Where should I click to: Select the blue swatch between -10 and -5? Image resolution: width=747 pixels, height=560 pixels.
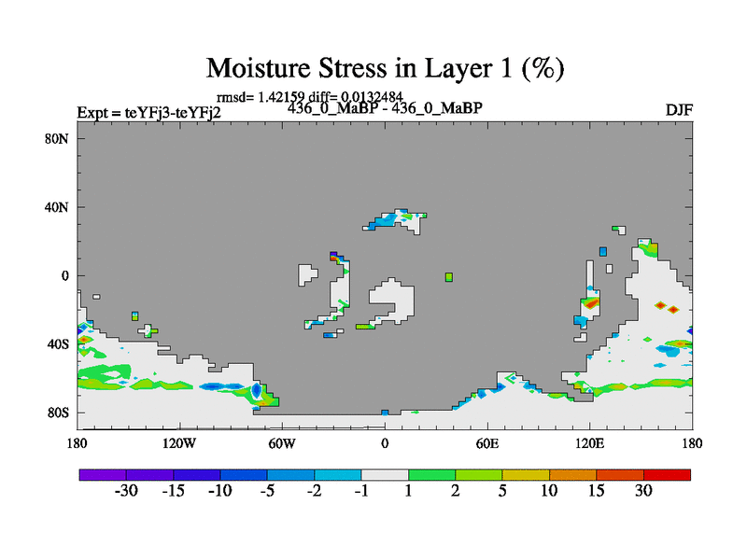point(244,474)
